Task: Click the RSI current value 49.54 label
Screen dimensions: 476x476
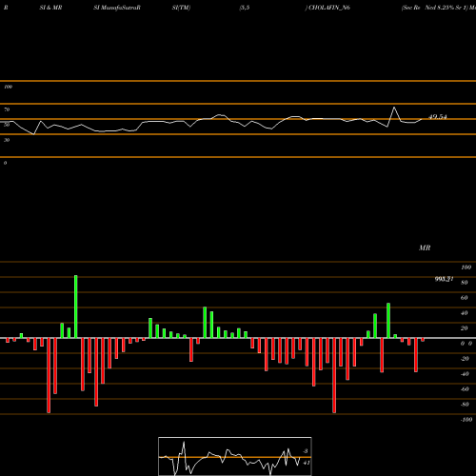Action: pos(438,117)
